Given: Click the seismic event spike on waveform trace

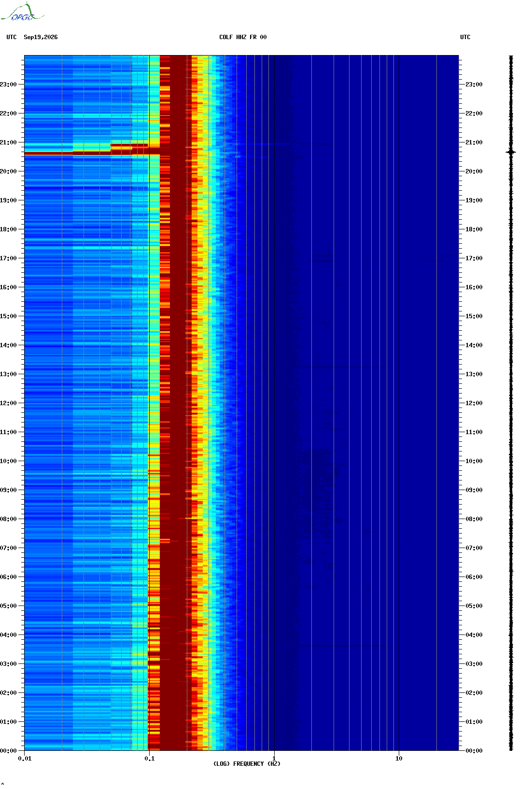Looking at the screenshot, I should click(511, 152).
